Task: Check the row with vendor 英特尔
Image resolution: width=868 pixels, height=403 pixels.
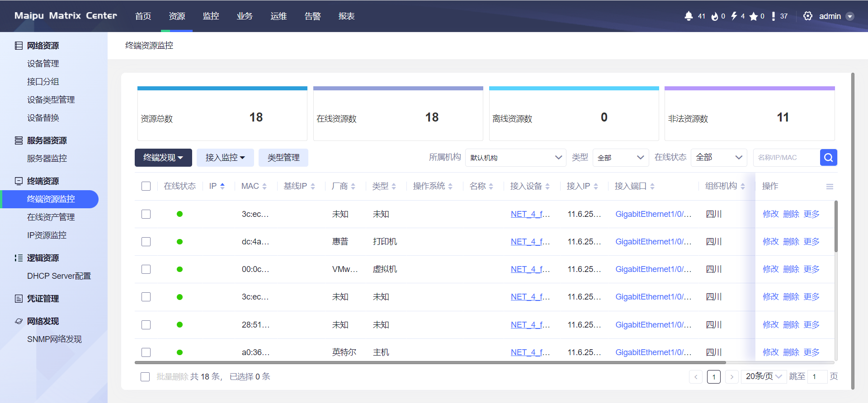Action: 146,352
